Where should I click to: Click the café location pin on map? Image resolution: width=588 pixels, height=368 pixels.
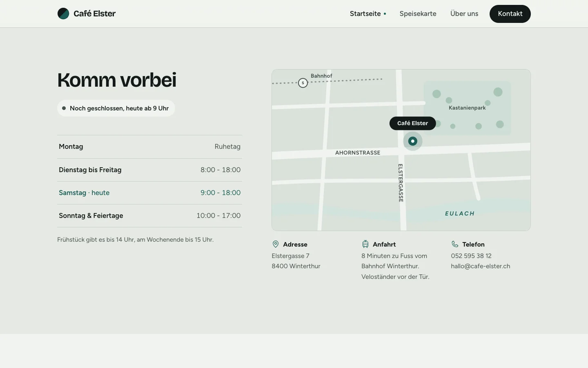413,141
